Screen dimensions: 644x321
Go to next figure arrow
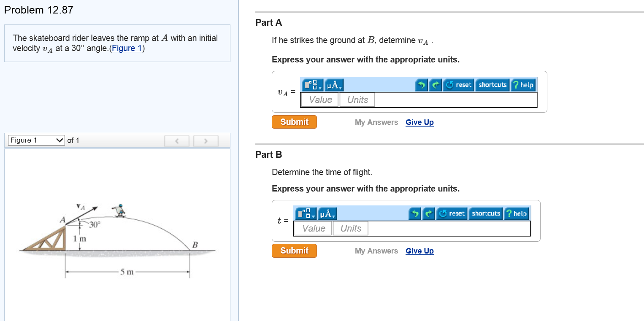[206, 140]
